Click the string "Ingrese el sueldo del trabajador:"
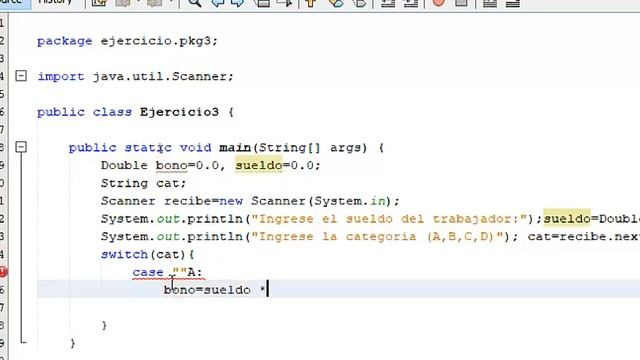 389,219
